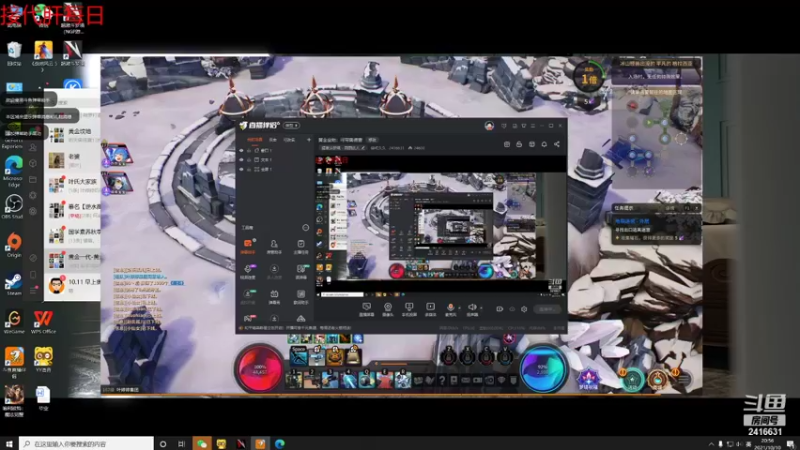The width and height of the screenshot is (800, 450).
Task: Select the 全屏 1 source row
Action: (276, 169)
